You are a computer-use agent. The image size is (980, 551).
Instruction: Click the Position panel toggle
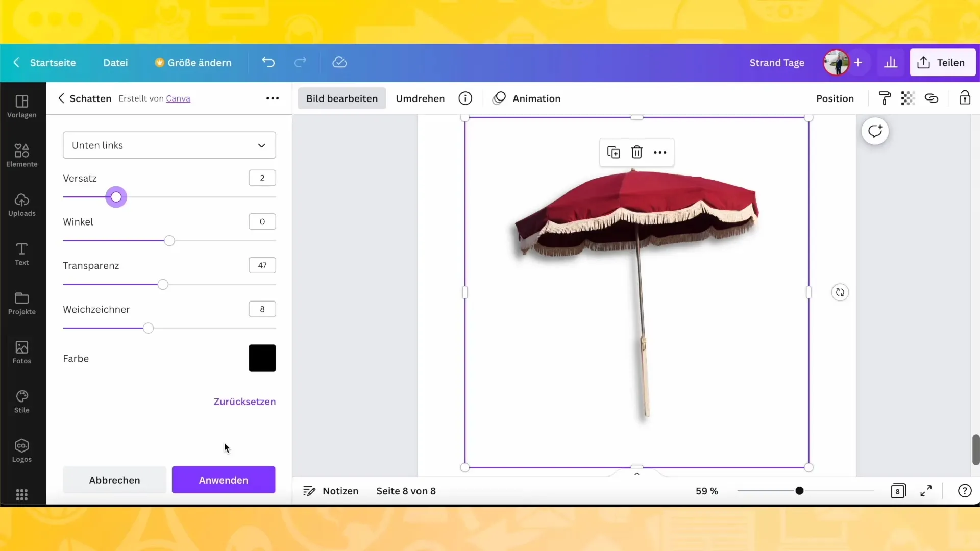835,98
